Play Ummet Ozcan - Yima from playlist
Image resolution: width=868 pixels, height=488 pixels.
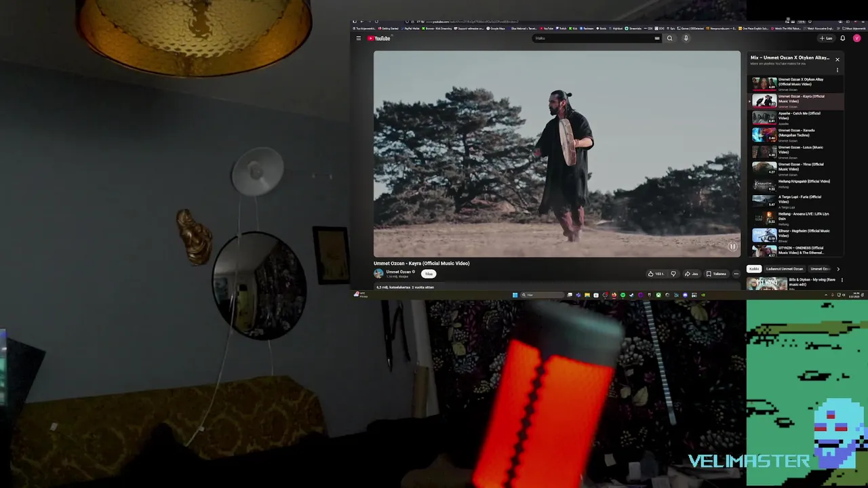796,168
